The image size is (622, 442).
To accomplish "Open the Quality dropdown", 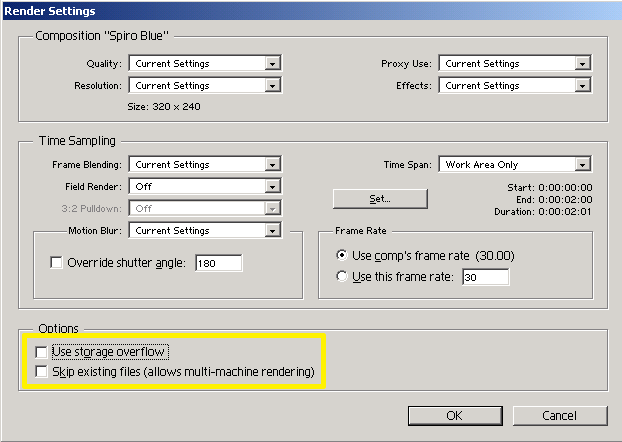I will click(204, 63).
